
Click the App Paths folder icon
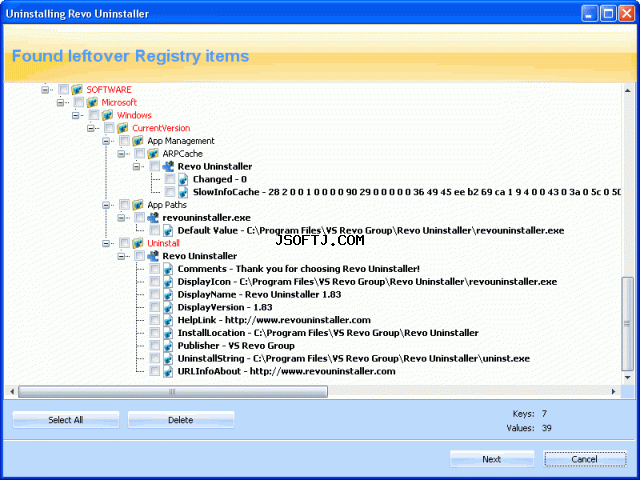[x=138, y=204]
